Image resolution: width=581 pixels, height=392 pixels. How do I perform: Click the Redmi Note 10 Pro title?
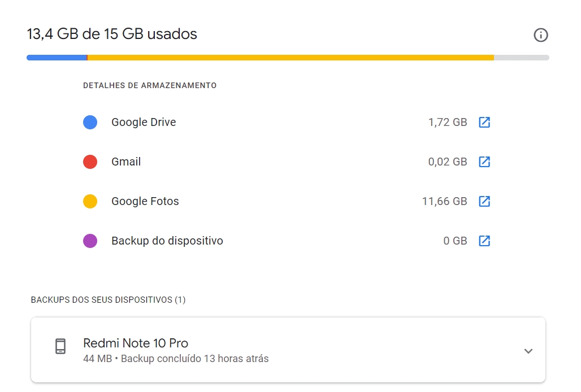coord(136,343)
